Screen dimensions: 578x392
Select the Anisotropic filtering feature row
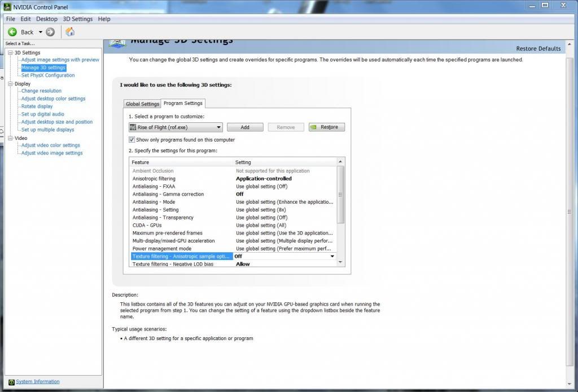pyautogui.click(x=233, y=179)
